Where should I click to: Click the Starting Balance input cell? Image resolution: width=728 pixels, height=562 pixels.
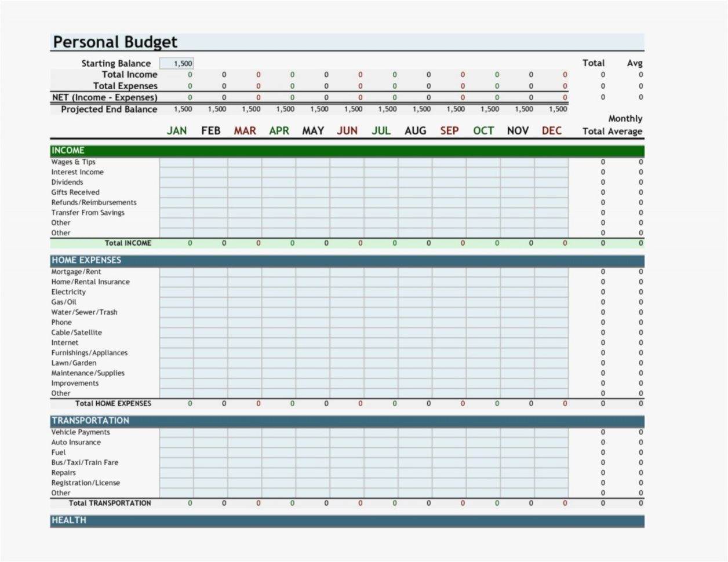177,64
